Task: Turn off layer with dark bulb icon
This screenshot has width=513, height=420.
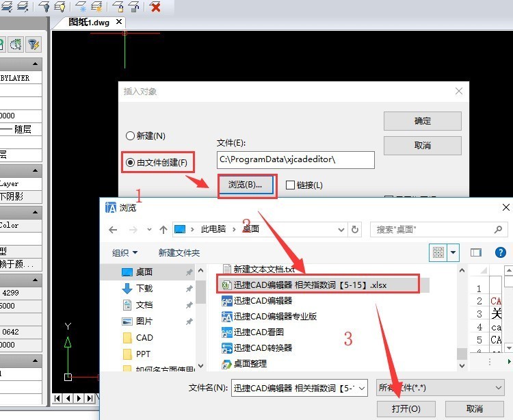Action: pos(44,7)
